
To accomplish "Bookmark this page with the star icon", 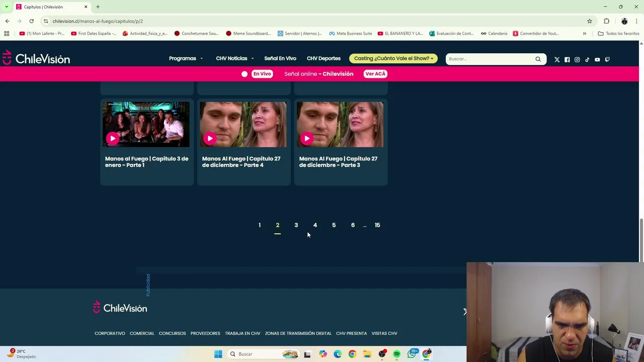I will coord(590,21).
